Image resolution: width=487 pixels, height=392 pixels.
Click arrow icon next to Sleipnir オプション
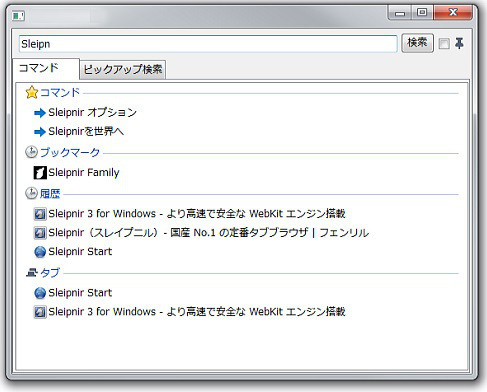coord(40,113)
